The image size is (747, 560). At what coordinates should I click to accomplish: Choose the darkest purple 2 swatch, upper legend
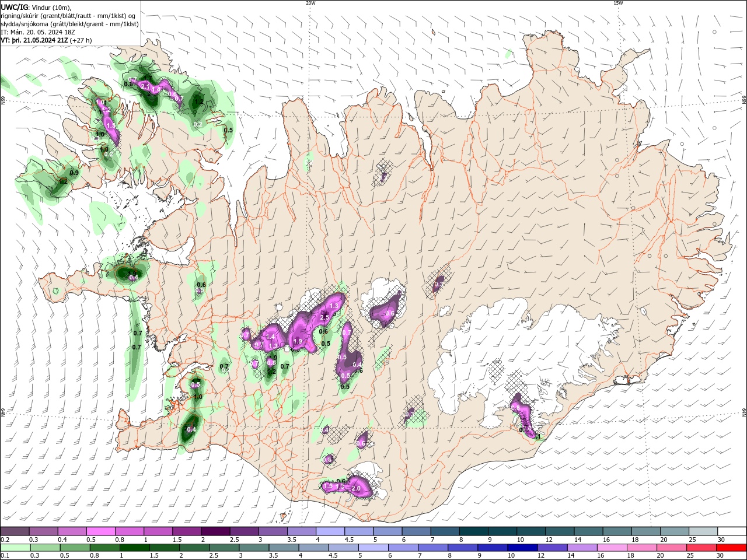(x=215, y=531)
